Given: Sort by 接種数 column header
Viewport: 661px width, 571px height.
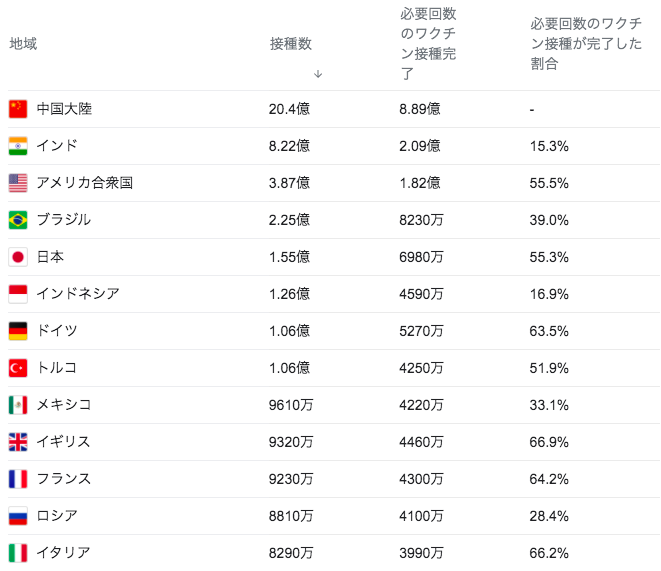Looking at the screenshot, I should (x=290, y=43).
